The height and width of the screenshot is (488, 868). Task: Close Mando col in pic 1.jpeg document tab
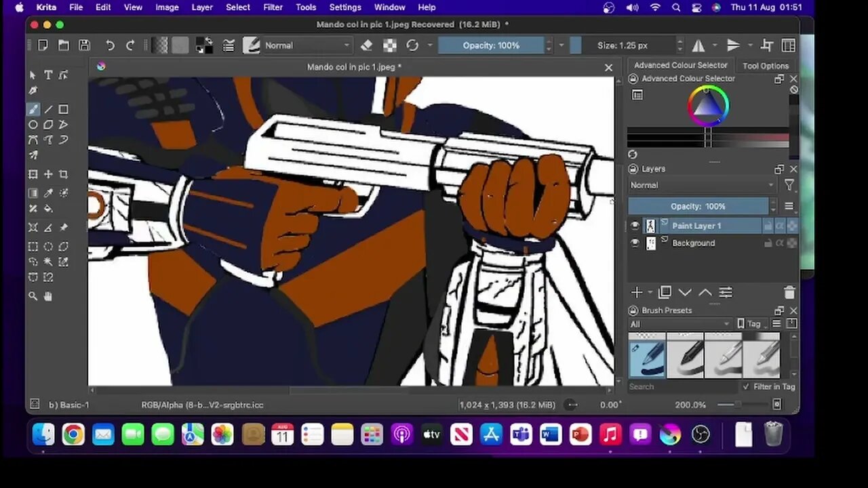point(608,67)
